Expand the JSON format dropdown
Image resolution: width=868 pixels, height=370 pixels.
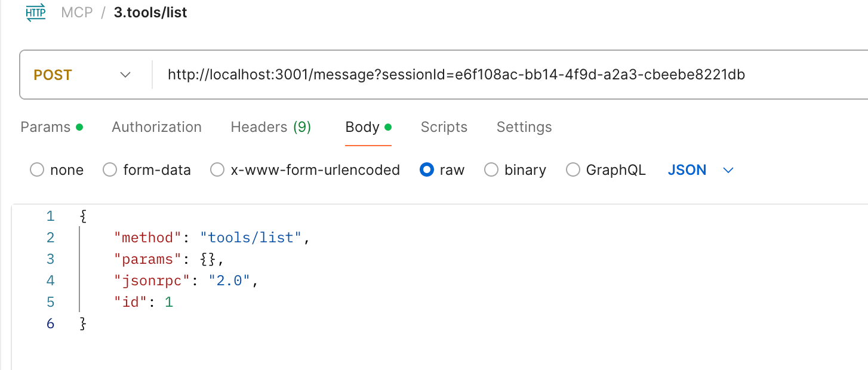[x=700, y=170]
